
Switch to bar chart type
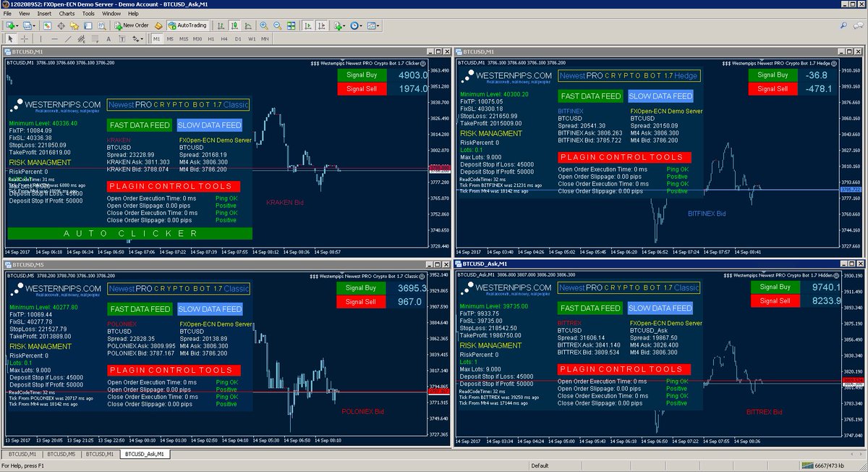pyautogui.click(x=221, y=25)
